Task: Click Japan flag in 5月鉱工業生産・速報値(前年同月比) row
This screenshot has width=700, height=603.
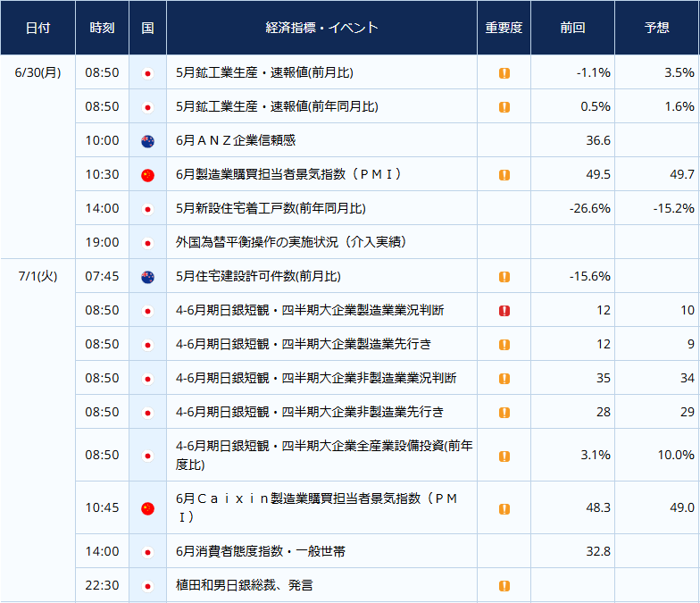Action: pos(147,107)
